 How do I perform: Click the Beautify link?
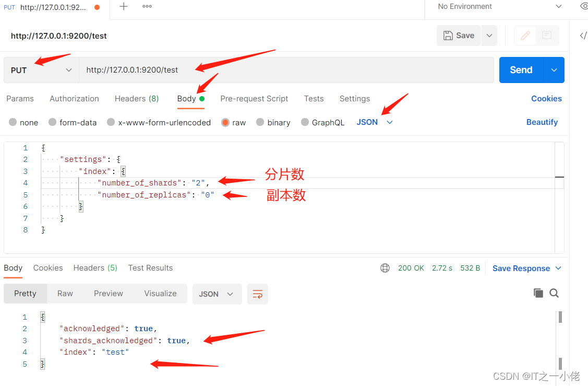(x=542, y=122)
